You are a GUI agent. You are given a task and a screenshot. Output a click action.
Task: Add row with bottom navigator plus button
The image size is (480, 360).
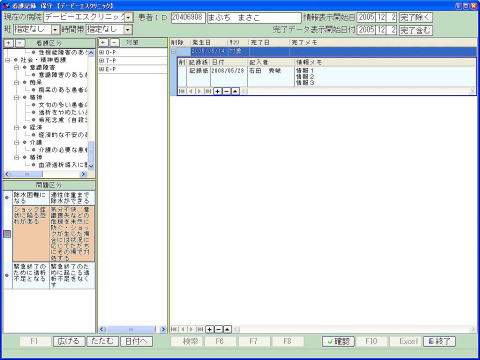pyautogui.click(x=209, y=329)
